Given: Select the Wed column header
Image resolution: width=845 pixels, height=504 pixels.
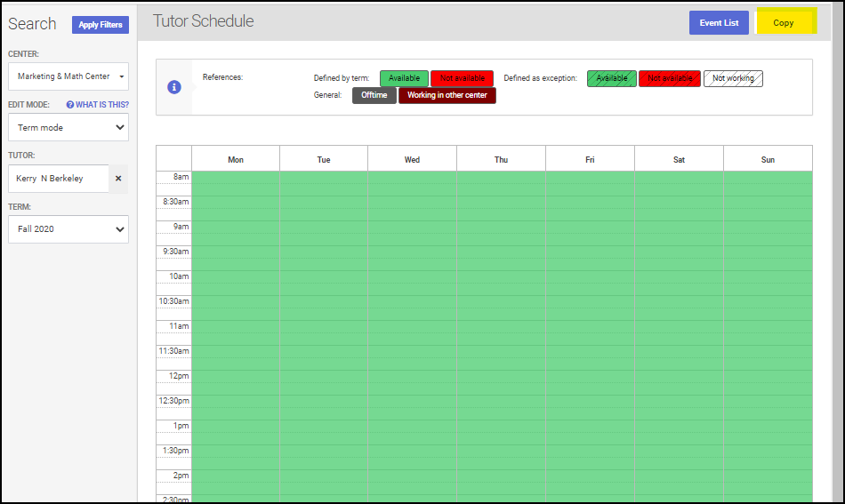Looking at the screenshot, I should 412,159.
